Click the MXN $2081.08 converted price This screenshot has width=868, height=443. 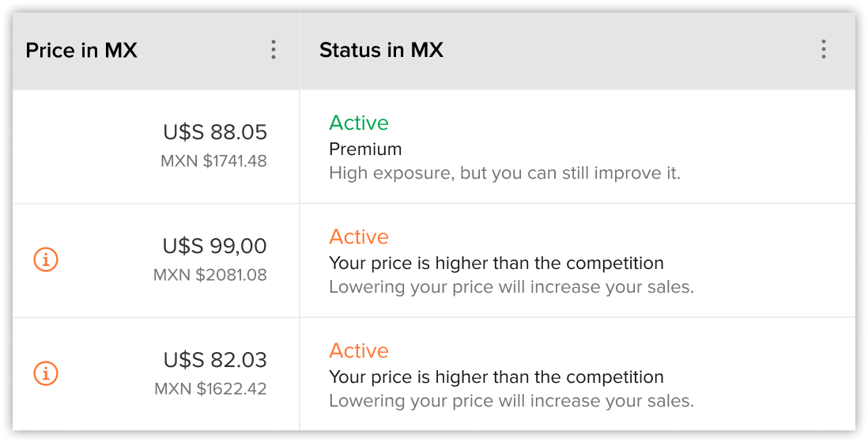click(x=210, y=275)
